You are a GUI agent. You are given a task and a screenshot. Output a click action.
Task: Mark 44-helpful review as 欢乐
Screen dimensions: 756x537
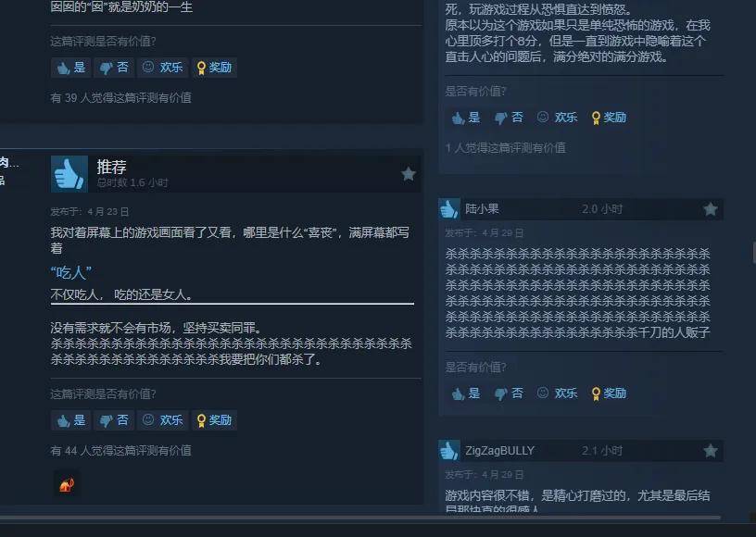tap(162, 420)
